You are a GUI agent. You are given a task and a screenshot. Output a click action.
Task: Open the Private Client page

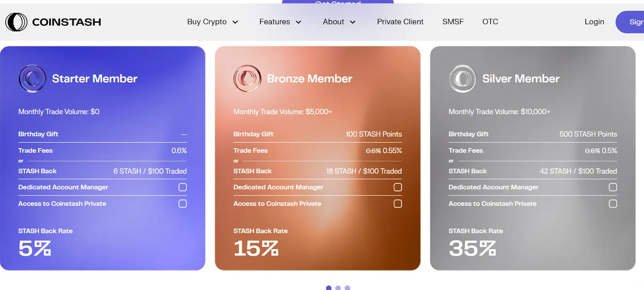[400, 22]
